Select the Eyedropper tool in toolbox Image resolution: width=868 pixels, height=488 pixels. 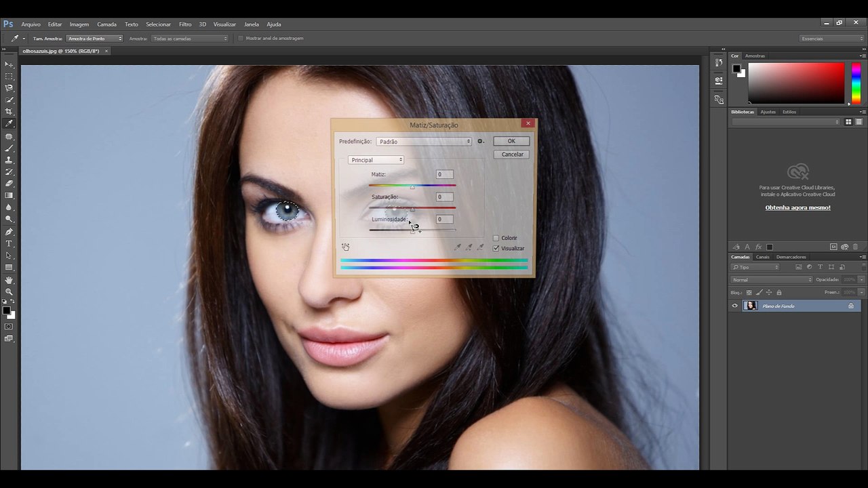pyautogui.click(x=9, y=124)
